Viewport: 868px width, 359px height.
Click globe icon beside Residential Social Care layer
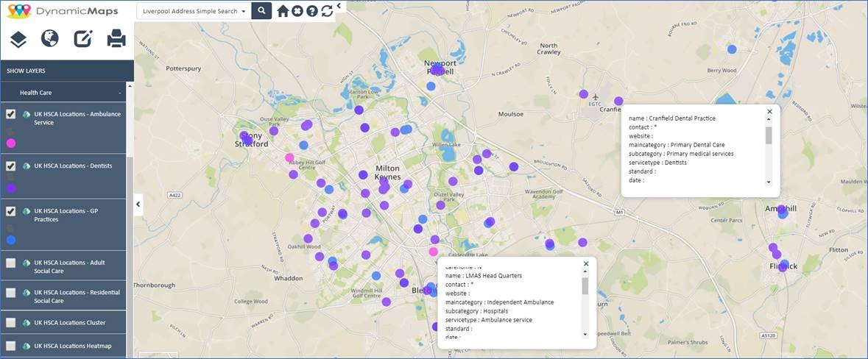[26, 293]
